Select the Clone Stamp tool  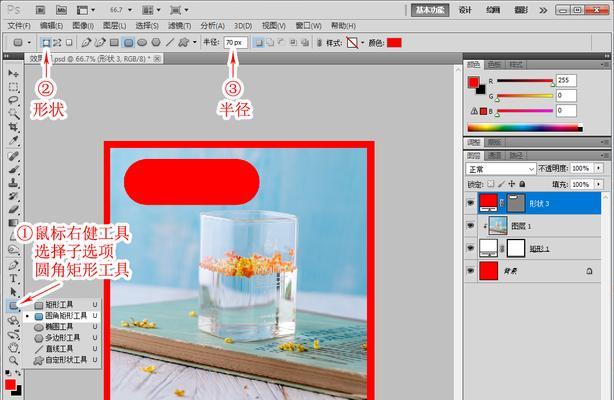[x=13, y=183]
